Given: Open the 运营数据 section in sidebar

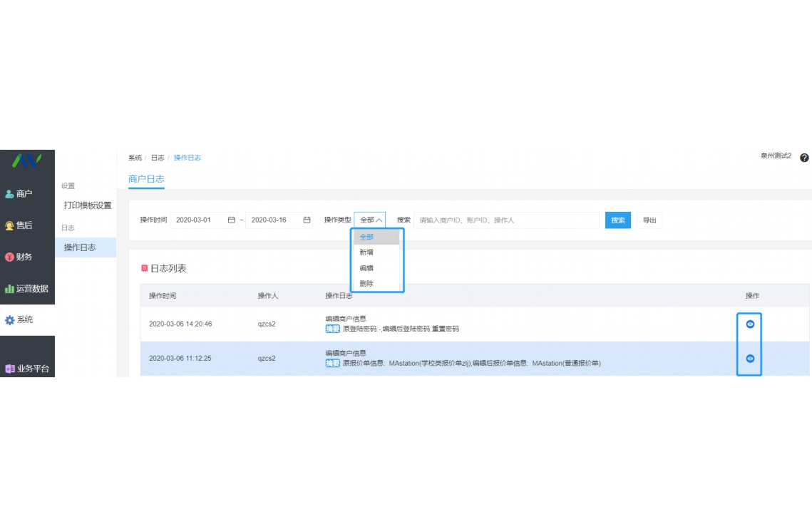Looking at the screenshot, I should [27, 289].
